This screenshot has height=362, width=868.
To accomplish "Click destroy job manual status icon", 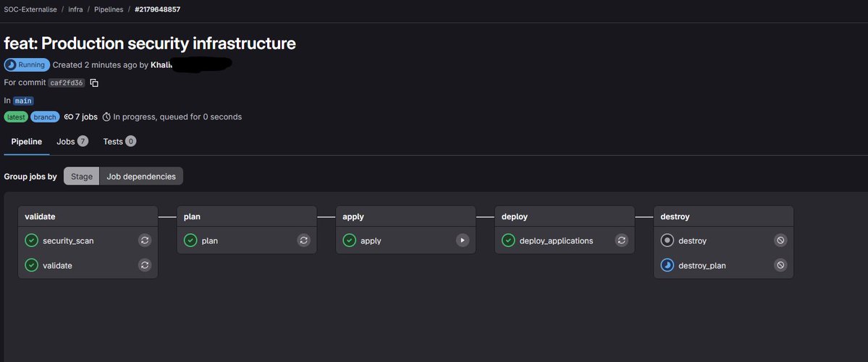I will click(667, 241).
